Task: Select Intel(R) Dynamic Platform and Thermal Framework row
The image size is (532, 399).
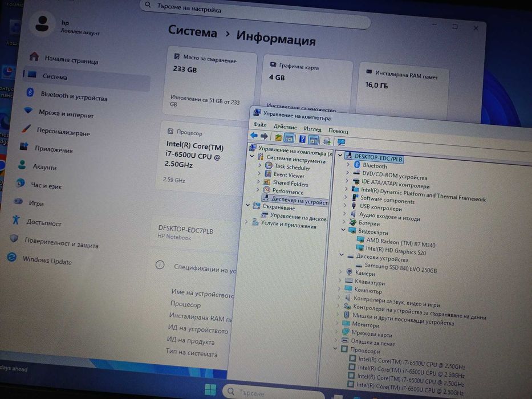Action: tap(419, 194)
